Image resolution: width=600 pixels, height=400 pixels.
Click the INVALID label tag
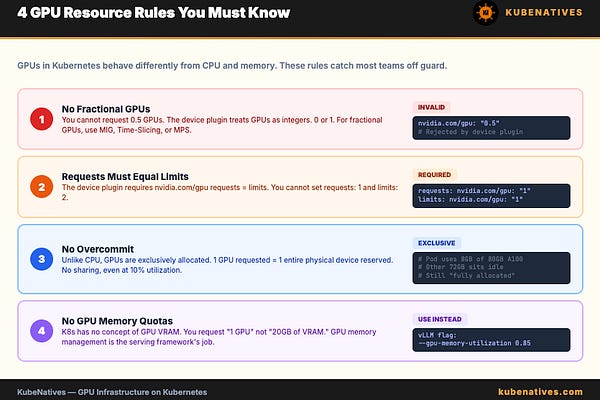[x=431, y=107]
